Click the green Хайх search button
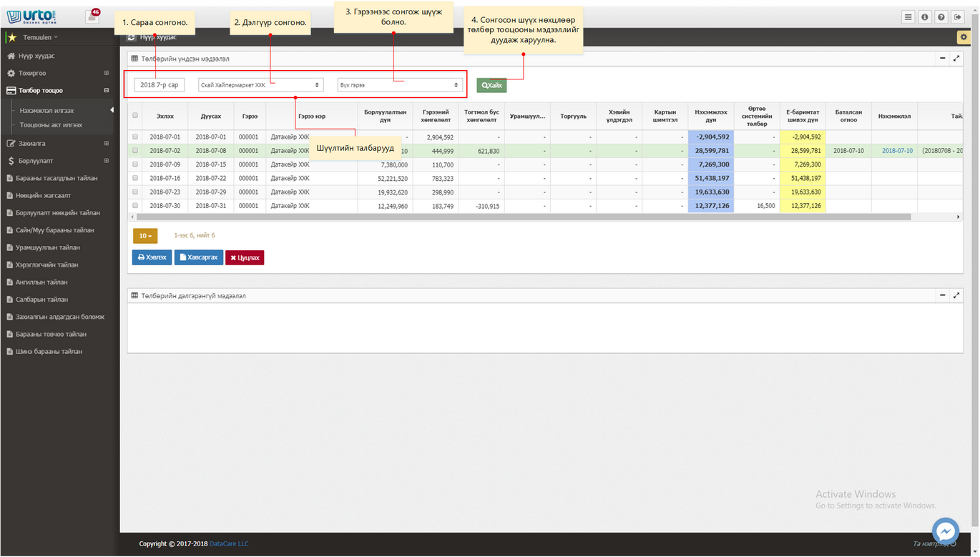 pos(491,85)
